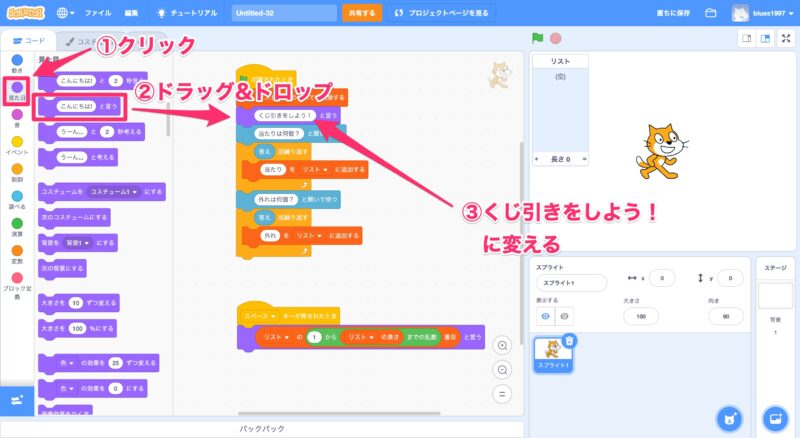The image size is (800, 438).
Task: Open the choose sprite button
Action: (730, 417)
